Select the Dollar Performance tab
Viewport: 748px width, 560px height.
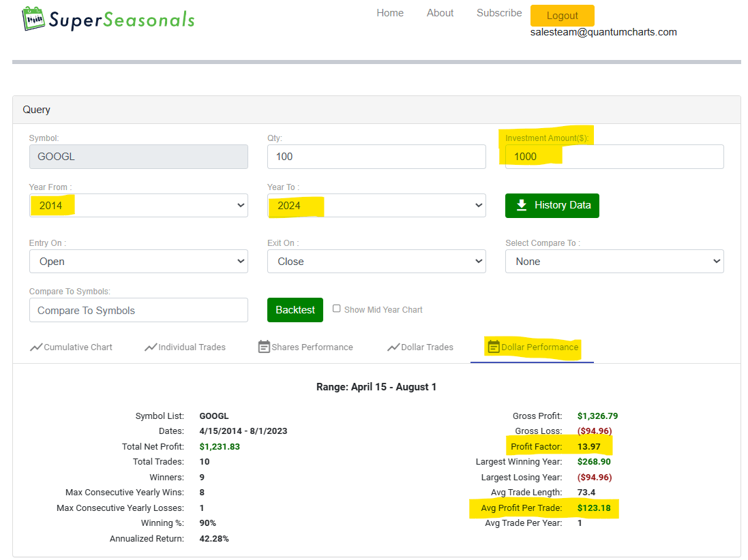pyautogui.click(x=533, y=347)
